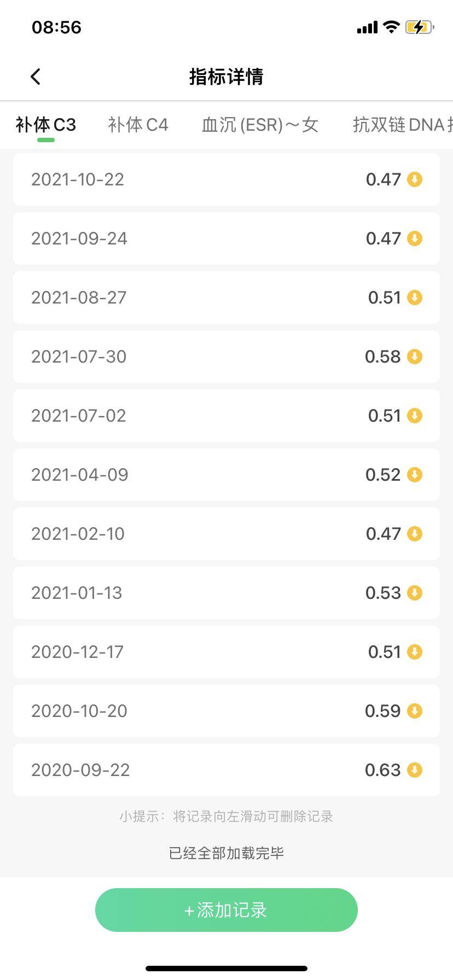Open the 血沉 (ESR)～女 tab

pos(260,125)
